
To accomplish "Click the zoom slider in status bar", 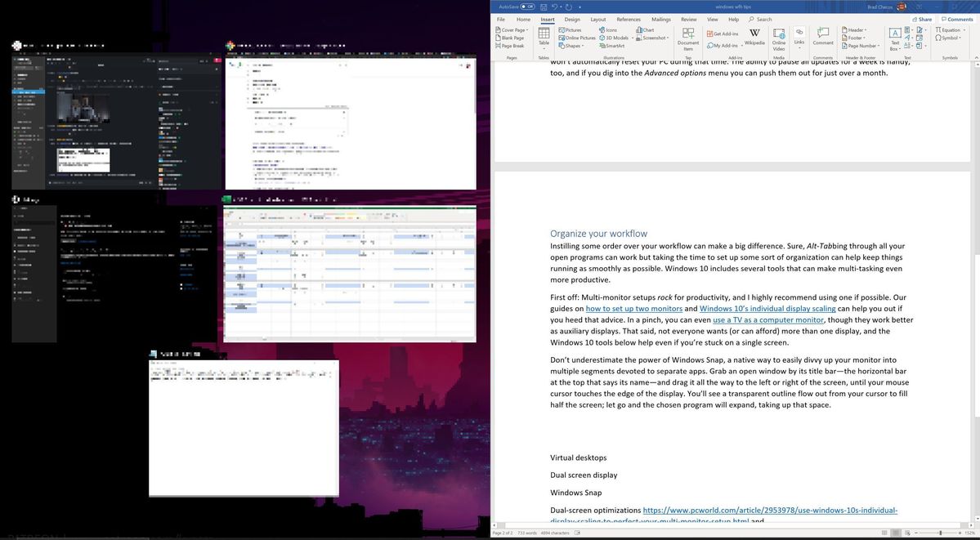I will click(940, 533).
